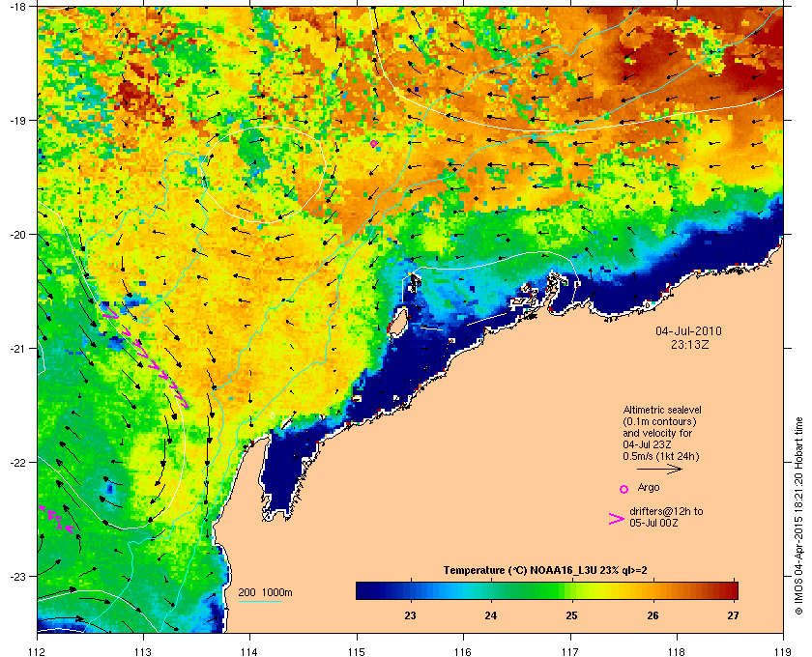This screenshot has width=812, height=657.
Task: Click the IMOS copyright timestamp text
Action: (798, 517)
